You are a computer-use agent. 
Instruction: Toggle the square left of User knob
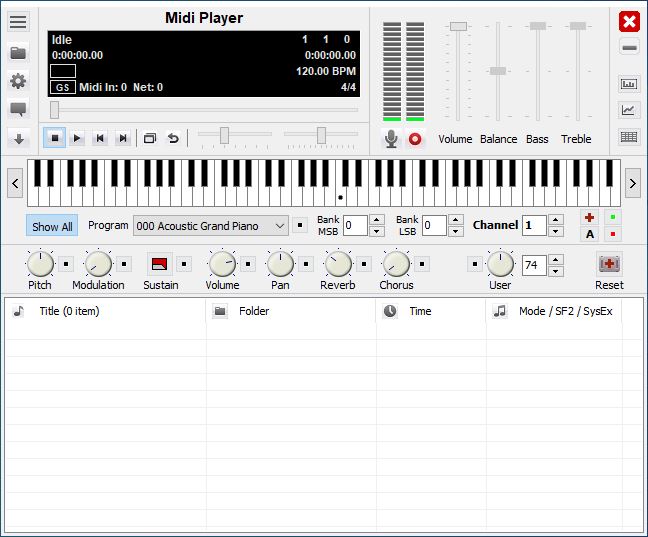coord(475,264)
